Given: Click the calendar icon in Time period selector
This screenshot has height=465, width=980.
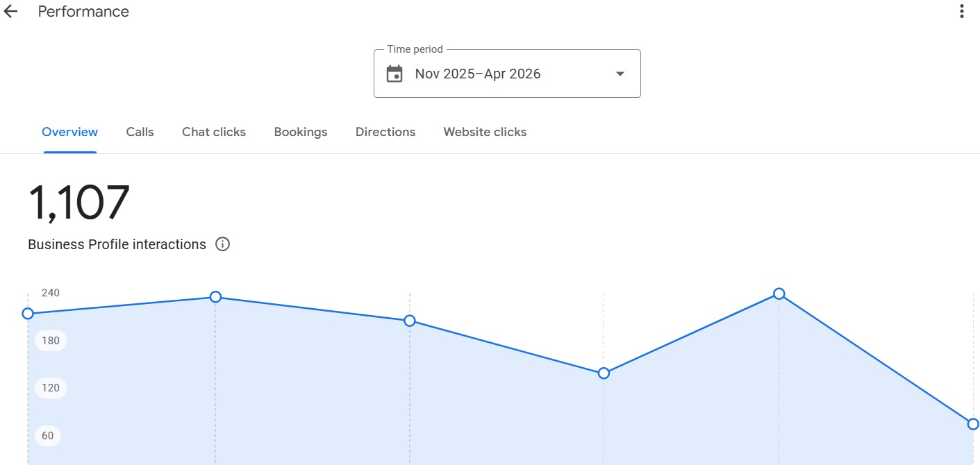Looking at the screenshot, I should (395, 73).
